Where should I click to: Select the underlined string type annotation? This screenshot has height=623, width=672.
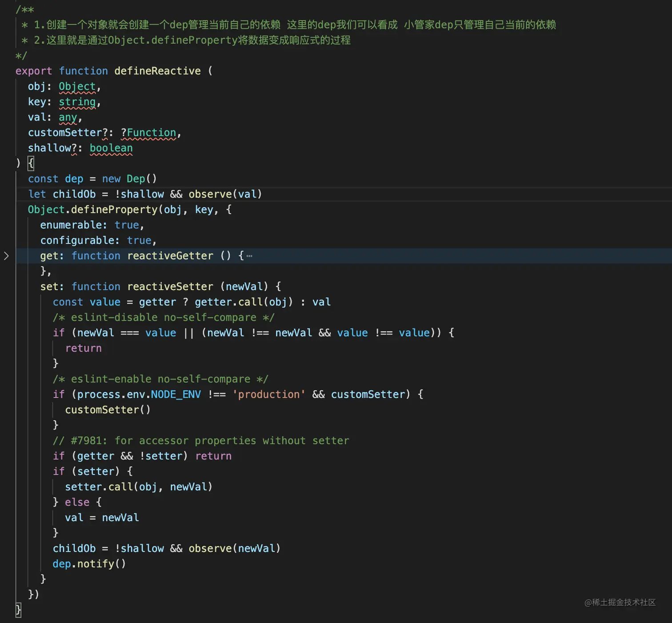point(77,102)
